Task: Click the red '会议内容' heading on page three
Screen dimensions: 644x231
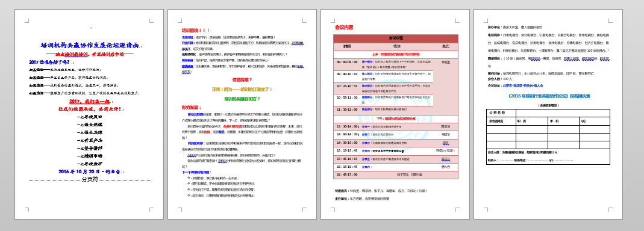Action: [x=344, y=28]
